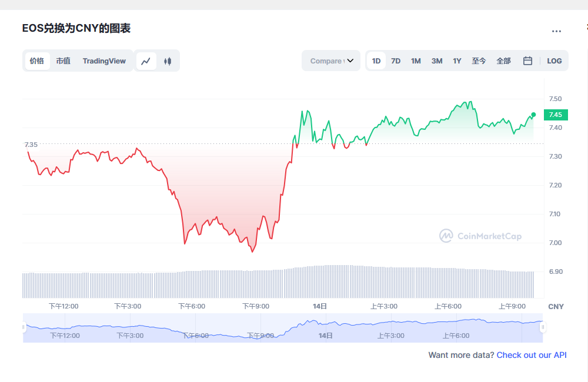Open the date range calendar picker
This screenshot has height=382, width=588.
tap(527, 61)
